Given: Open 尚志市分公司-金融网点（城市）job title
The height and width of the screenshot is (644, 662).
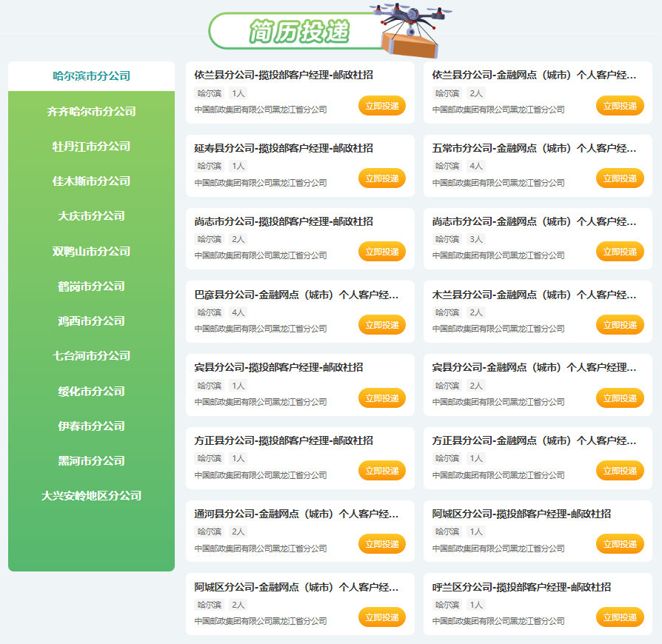Looking at the screenshot, I should [534, 221].
